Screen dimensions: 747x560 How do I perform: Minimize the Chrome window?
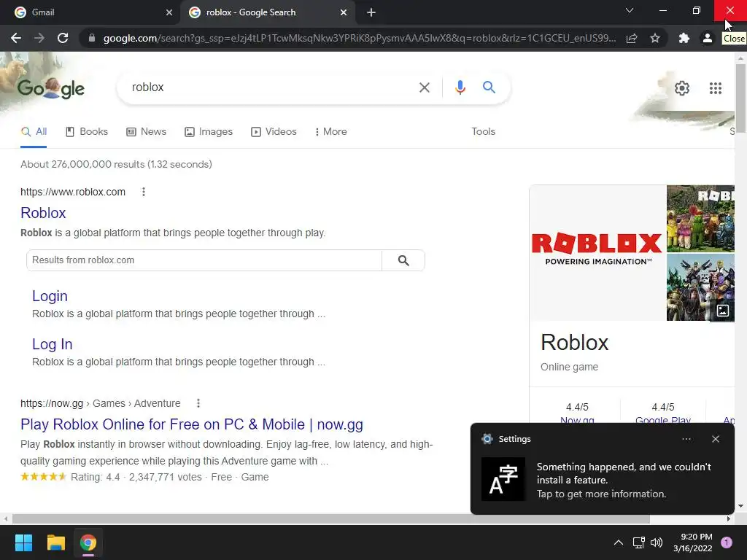point(662,10)
